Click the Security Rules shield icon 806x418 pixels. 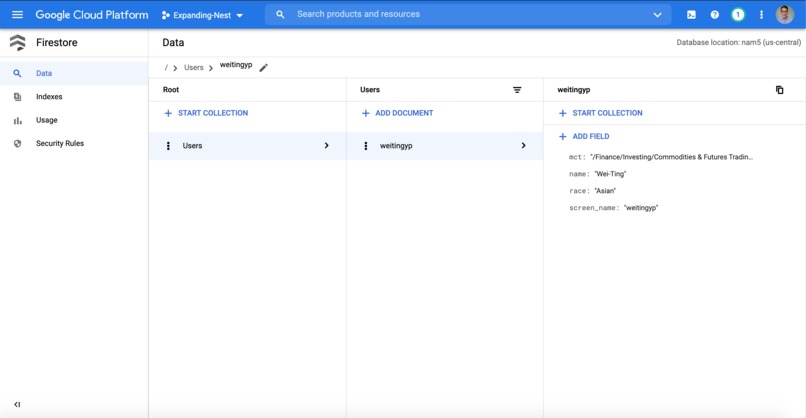tap(17, 143)
